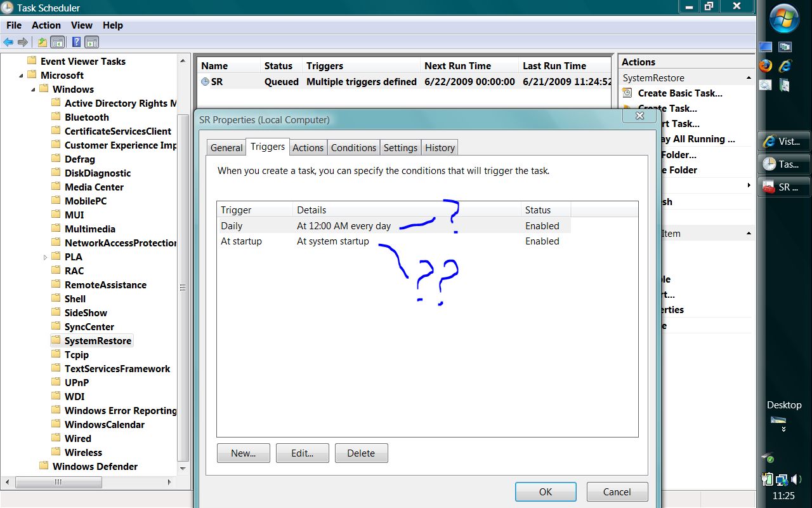Collapse the Selected Item section in Actions
This screenshot has width=812, height=508.
[749, 234]
